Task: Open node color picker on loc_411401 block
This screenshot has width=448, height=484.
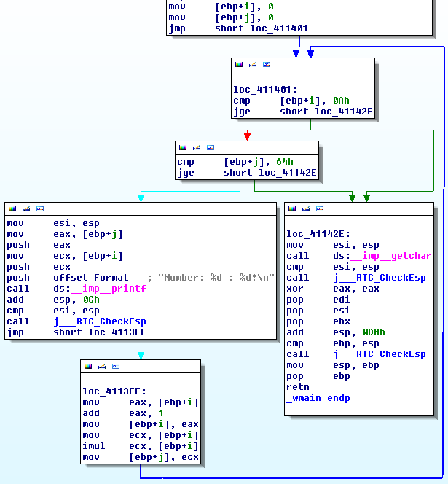Action: click(x=238, y=65)
